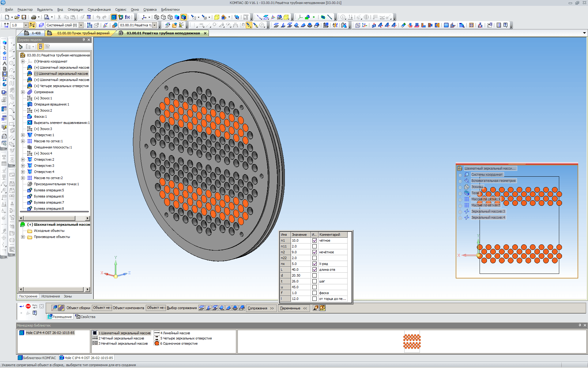The height and width of the screenshot is (368, 588).
Task: Toggle the n1 variable checkbox
Action: [x=315, y=240]
